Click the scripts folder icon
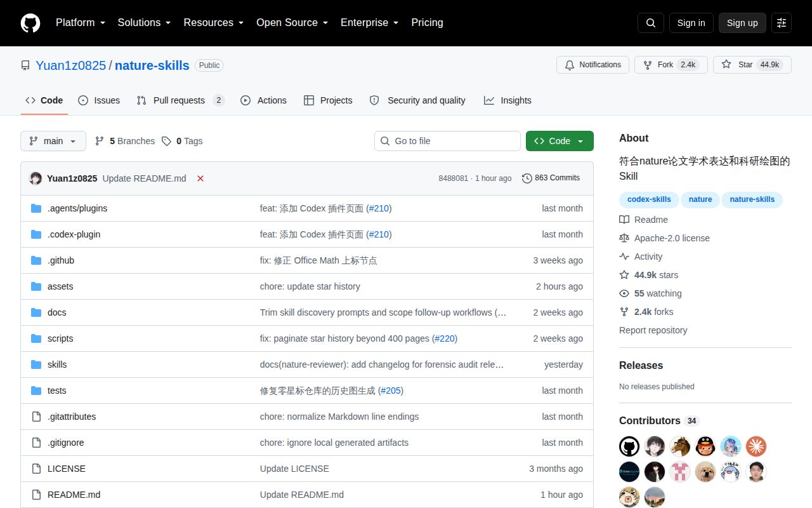Image resolution: width=812 pixels, height=508 pixels. 36,338
